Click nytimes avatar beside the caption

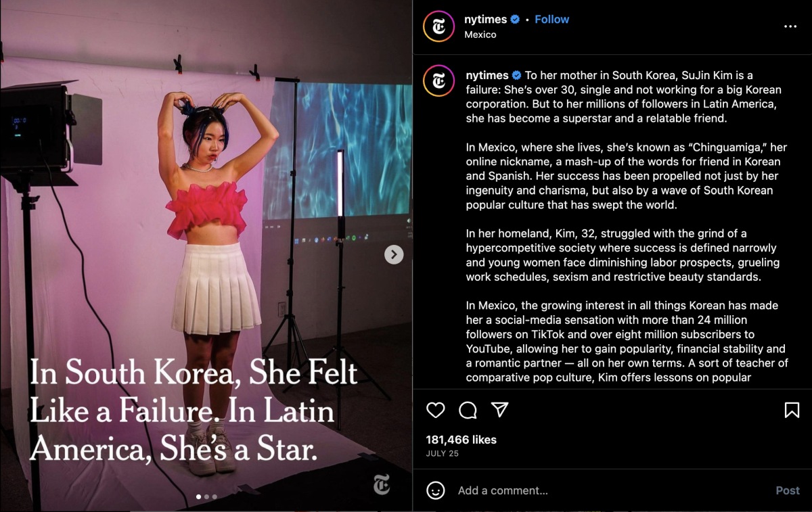tap(438, 81)
